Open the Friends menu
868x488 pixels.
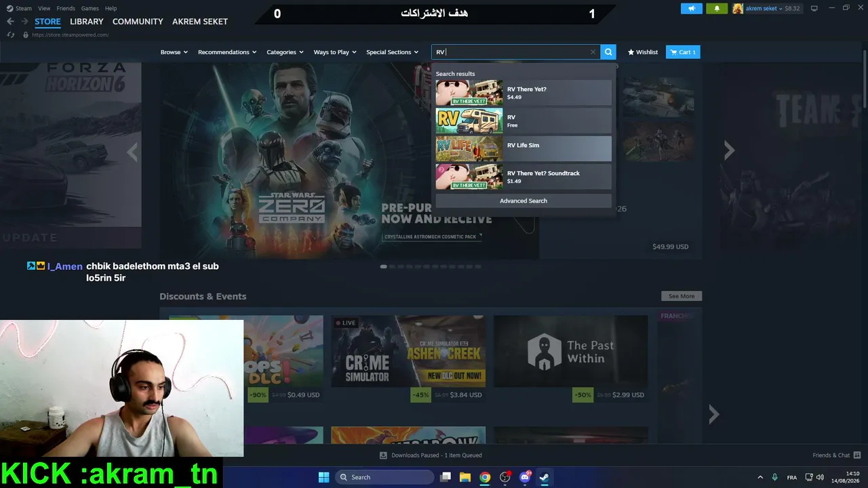(x=66, y=8)
